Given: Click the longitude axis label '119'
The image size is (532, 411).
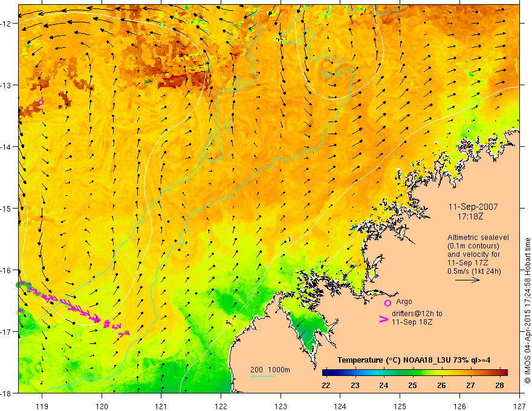Looking at the screenshot, I should [42, 406].
